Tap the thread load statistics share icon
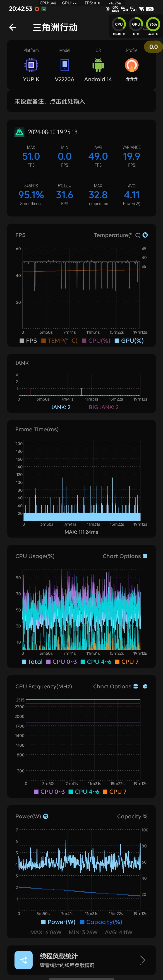The image size is (163, 980). [24, 960]
